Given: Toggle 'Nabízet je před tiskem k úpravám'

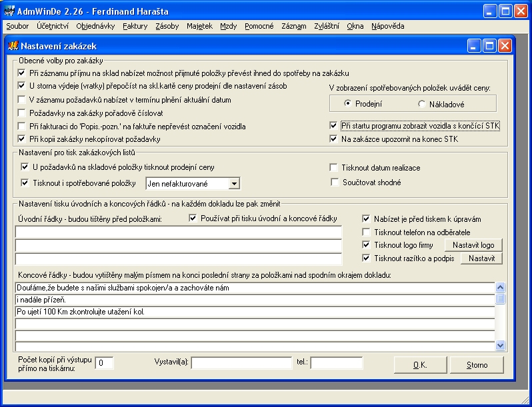Looking at the screenshot, I should coord(366,219).
